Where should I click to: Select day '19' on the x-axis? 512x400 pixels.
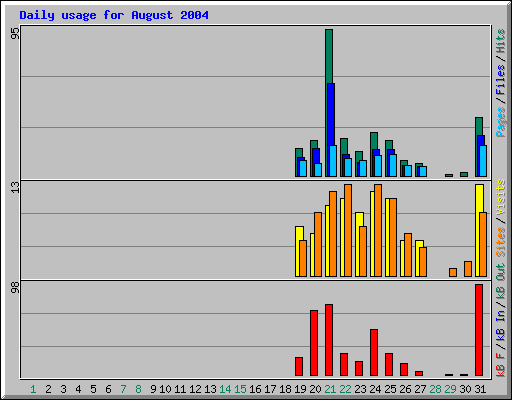click(300, 389)
